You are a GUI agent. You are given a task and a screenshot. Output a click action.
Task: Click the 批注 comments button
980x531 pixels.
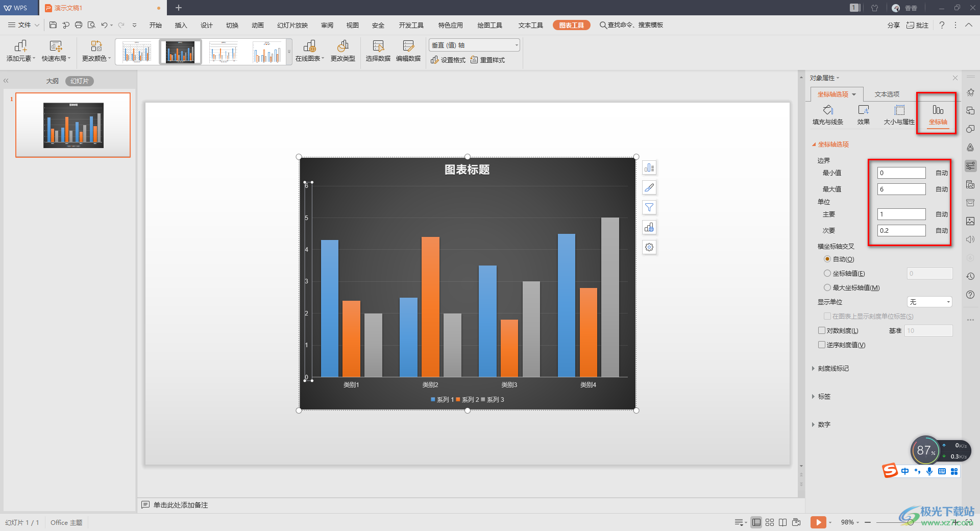tap(918, 25)
